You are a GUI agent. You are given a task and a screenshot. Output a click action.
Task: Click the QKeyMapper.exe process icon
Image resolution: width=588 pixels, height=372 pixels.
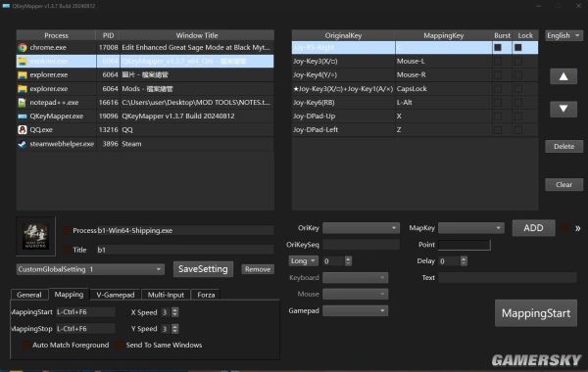[23, 116]
